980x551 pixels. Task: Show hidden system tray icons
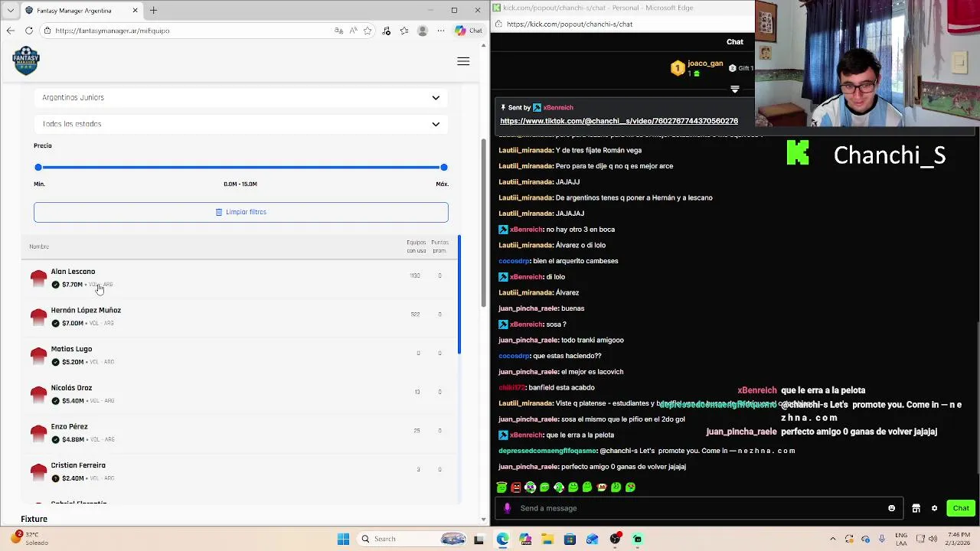point(833,539)
